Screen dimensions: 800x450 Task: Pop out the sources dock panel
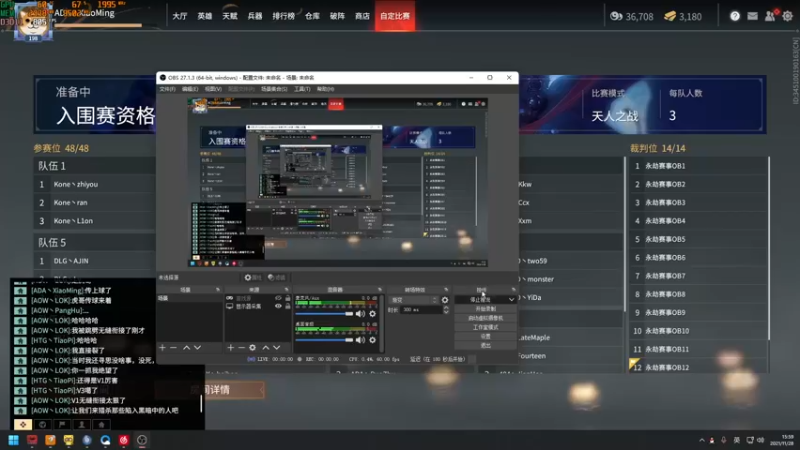tap(286, 290)
